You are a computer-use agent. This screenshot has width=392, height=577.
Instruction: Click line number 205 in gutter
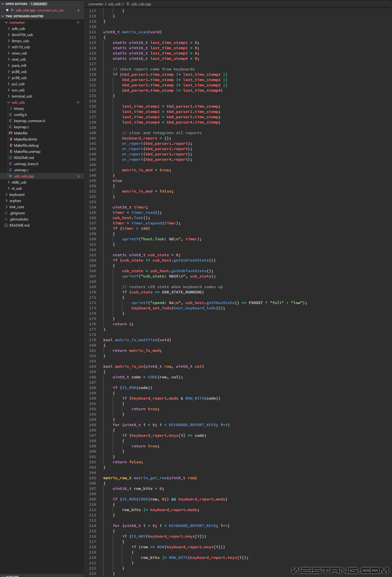pos(92,478)
